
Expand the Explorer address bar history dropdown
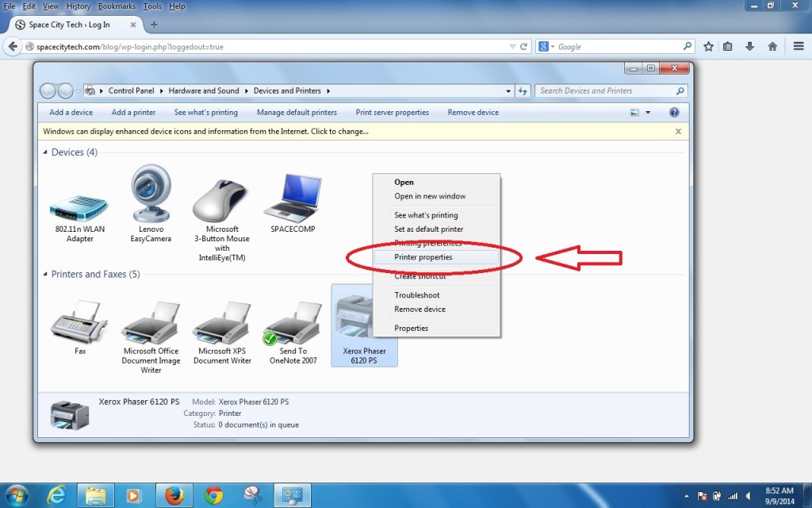pyautogui.click(x=508, y=90)
